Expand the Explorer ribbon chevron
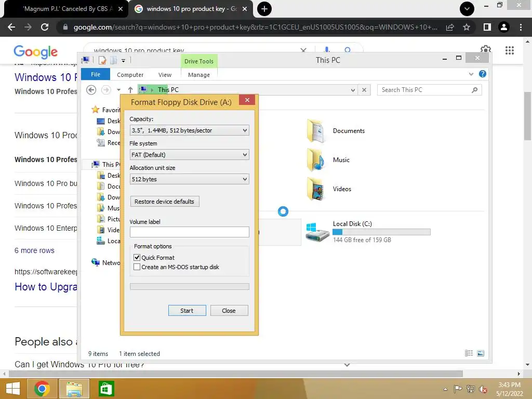532x399 pixels. pos(471,74)
